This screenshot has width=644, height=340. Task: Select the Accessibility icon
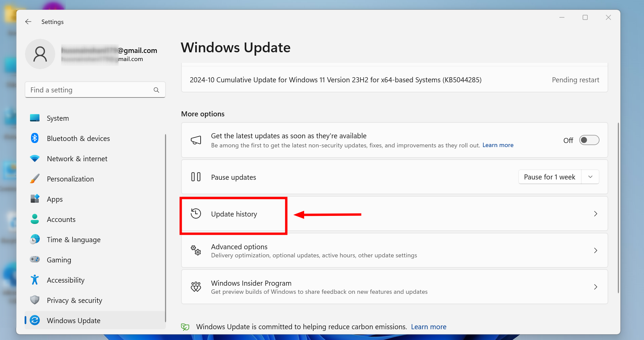[35, 280]
